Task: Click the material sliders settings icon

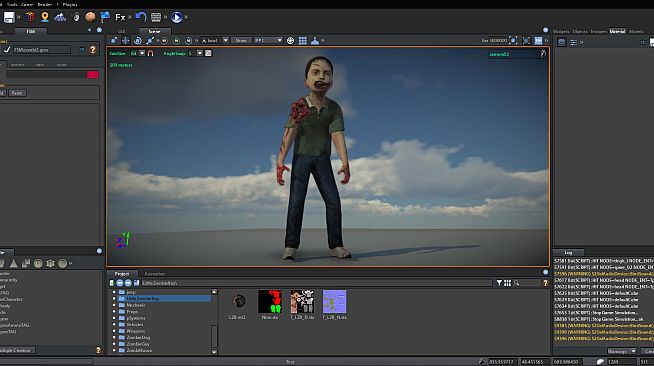Action: 574,42
